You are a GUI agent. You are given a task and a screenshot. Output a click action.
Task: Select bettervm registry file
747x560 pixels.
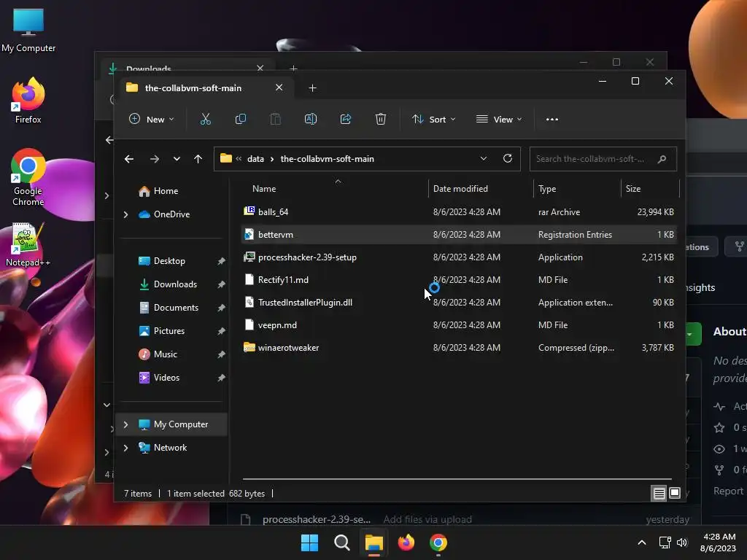pyautogui.click(x=460, y=234)
